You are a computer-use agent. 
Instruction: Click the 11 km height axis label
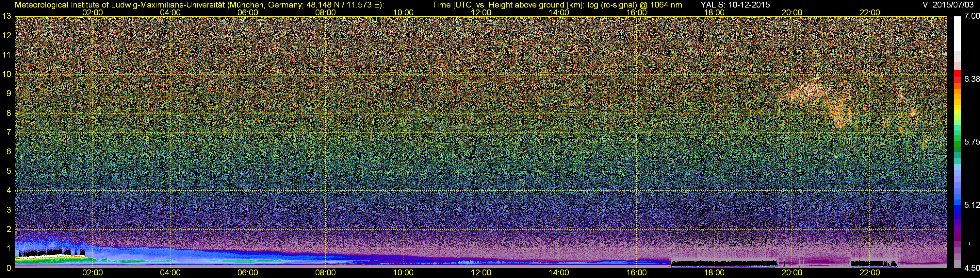click(7, 55)
